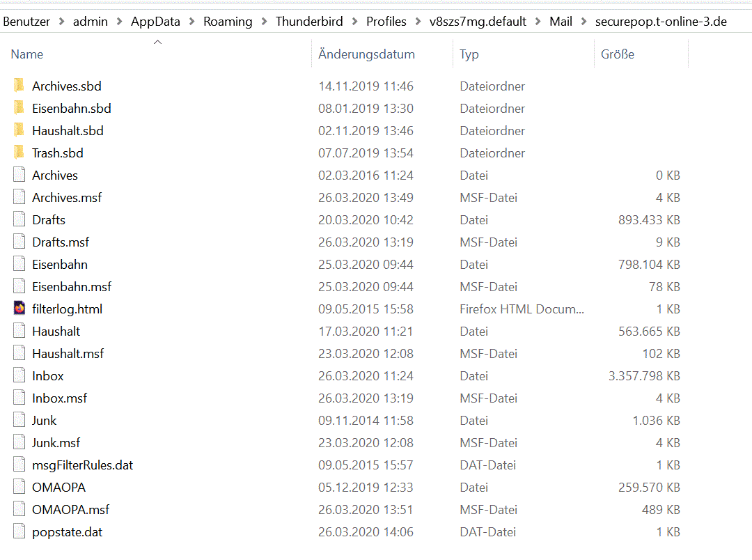Click the Drafts file icon
The image size is (752, 560).
pos(19,219)
